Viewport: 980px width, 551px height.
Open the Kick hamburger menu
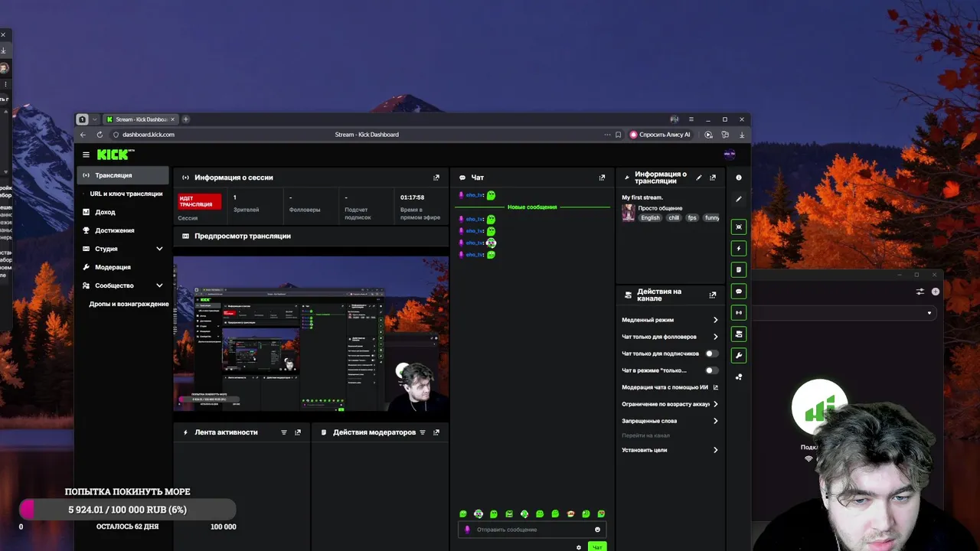[86, 155]
